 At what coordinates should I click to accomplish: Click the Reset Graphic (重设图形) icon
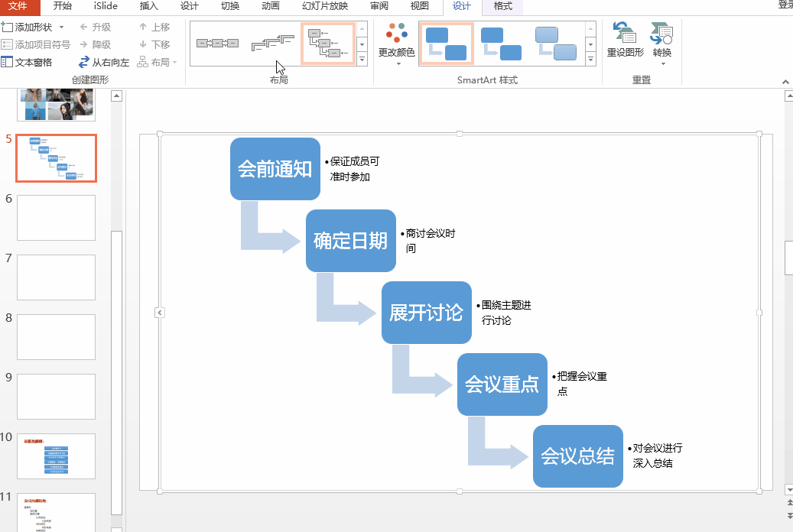[625, 36]
